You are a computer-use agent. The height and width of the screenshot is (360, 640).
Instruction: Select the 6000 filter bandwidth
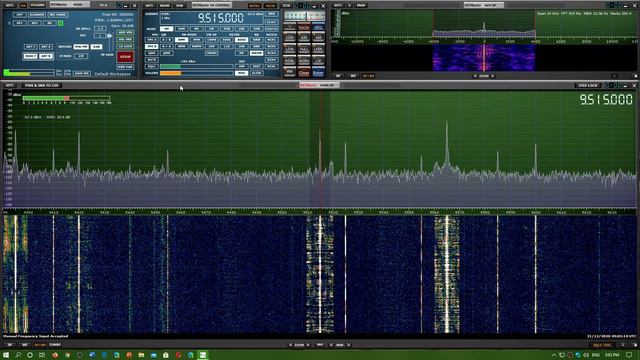(227, 40)
